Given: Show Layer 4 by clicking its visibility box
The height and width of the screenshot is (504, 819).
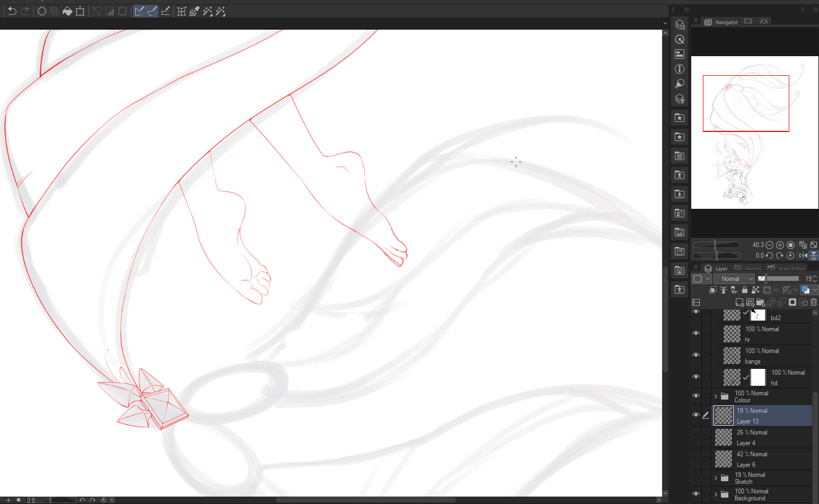Looking at the screenshot, I should [696, 437].
